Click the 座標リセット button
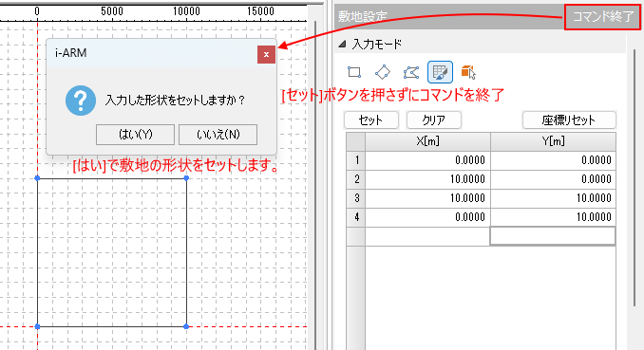The width and height of the screenshot is (644, 350). tap(569, 120)
